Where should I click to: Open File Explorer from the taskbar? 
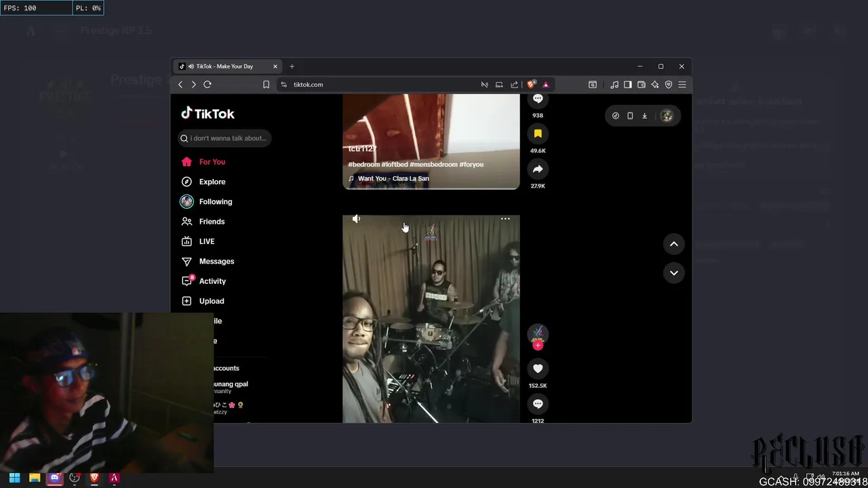[35, 478]
